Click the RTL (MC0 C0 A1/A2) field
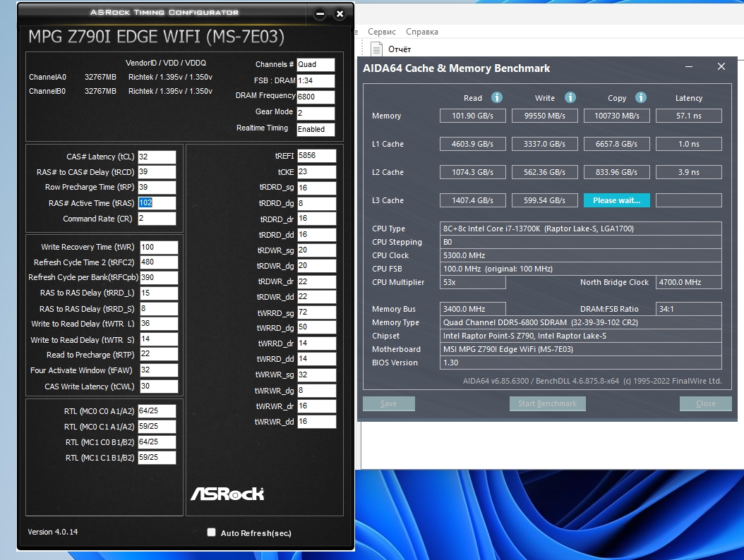Image resolution: width=744 pixels, height=560 pixels. (x=157, y=411)
